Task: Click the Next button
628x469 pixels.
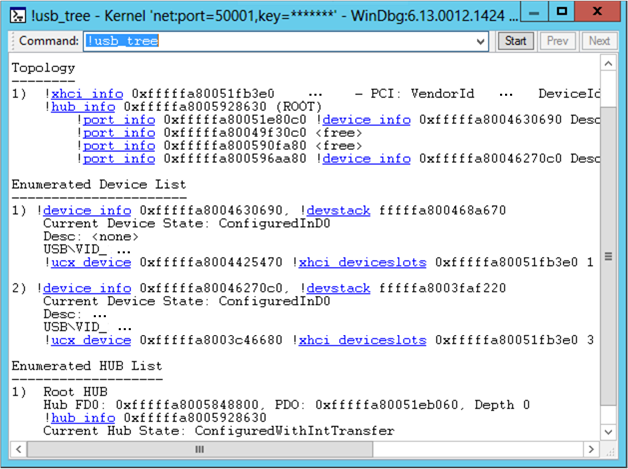Action: [x=599, y=41]
